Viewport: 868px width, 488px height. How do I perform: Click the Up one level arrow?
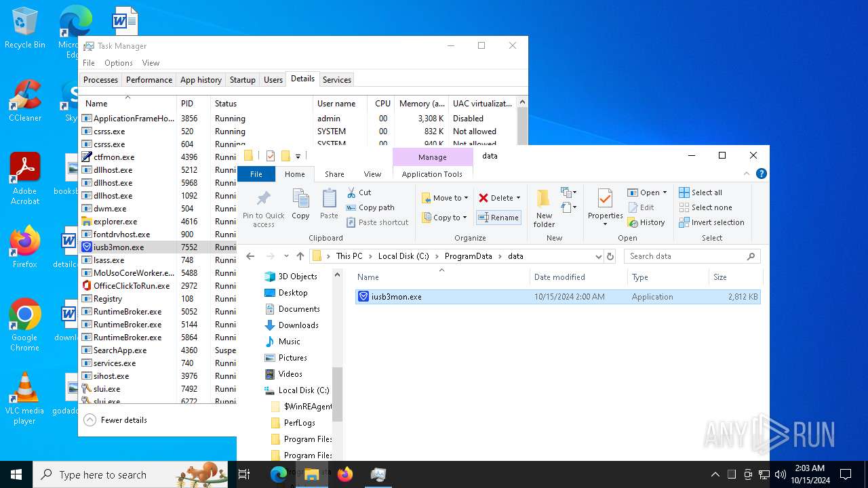pos(300,256)
